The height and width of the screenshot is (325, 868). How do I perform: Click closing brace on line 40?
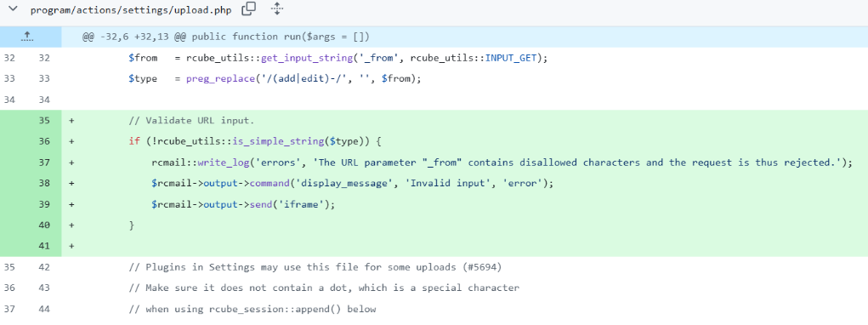(132, 225)
